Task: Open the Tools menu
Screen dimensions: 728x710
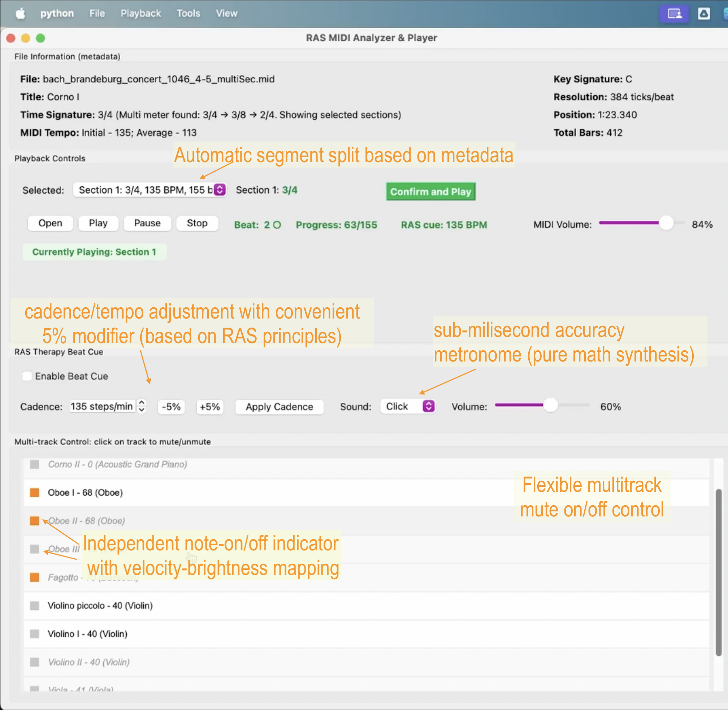Action: click(188, 13)
